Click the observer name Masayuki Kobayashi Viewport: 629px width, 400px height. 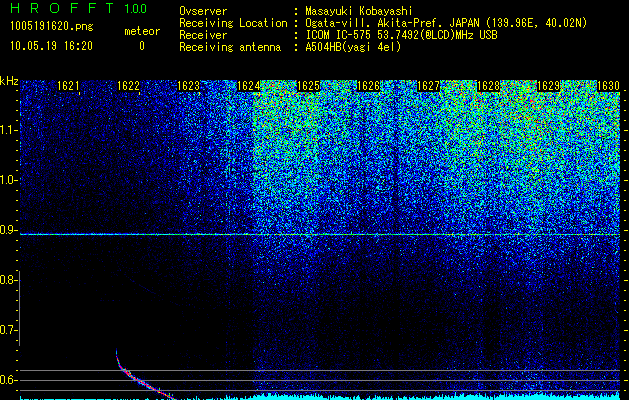click(359, 11)
